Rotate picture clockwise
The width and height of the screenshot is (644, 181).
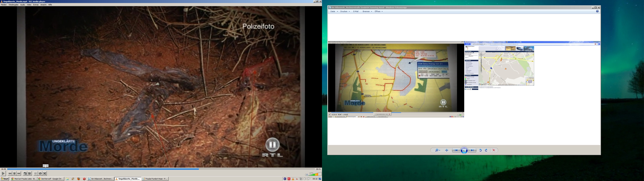(486, 150)
